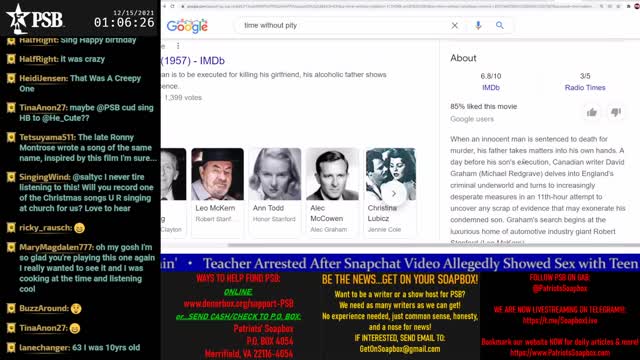640x360 pixels.
Task: Go back with the browser back arrow
Action: pyautogui.click(x=164, y=6)
